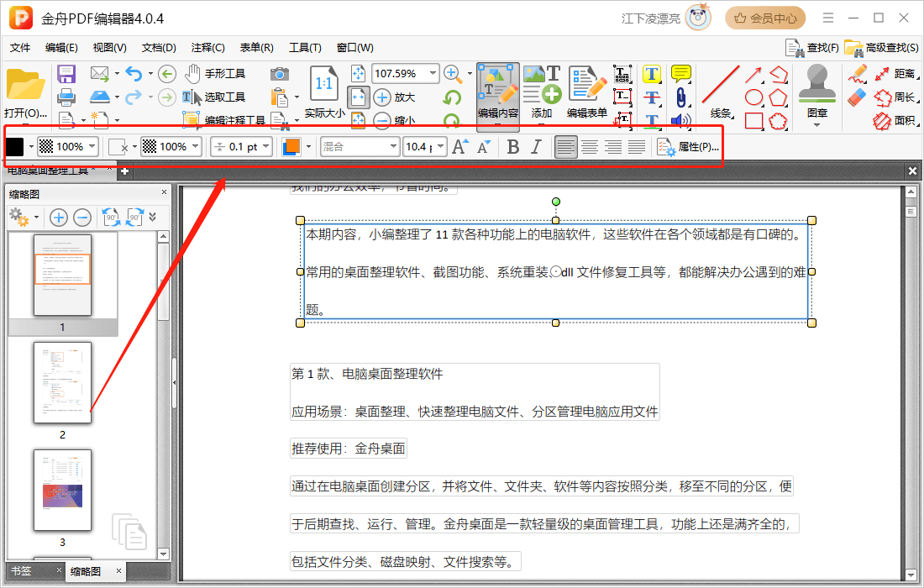The image size is (924, 588).
Task: Select the Cloud shape tool
Action: click(x=778, y=121)
